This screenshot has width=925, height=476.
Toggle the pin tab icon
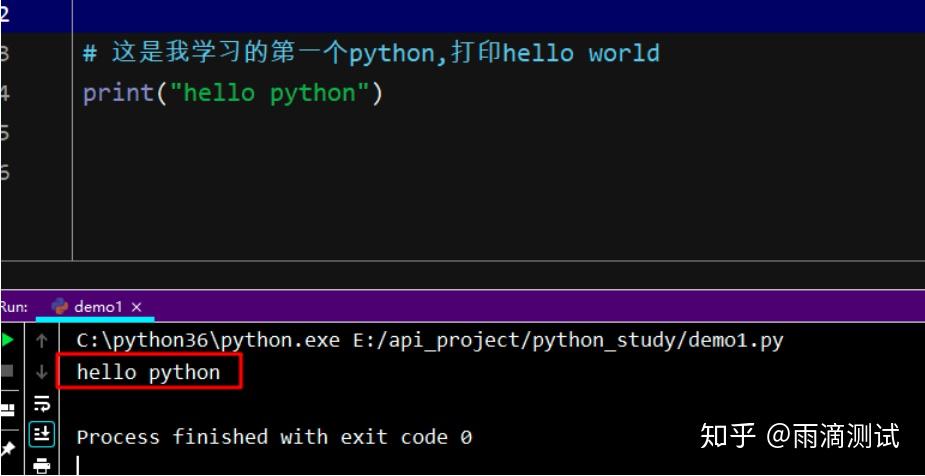coord(7,450)
